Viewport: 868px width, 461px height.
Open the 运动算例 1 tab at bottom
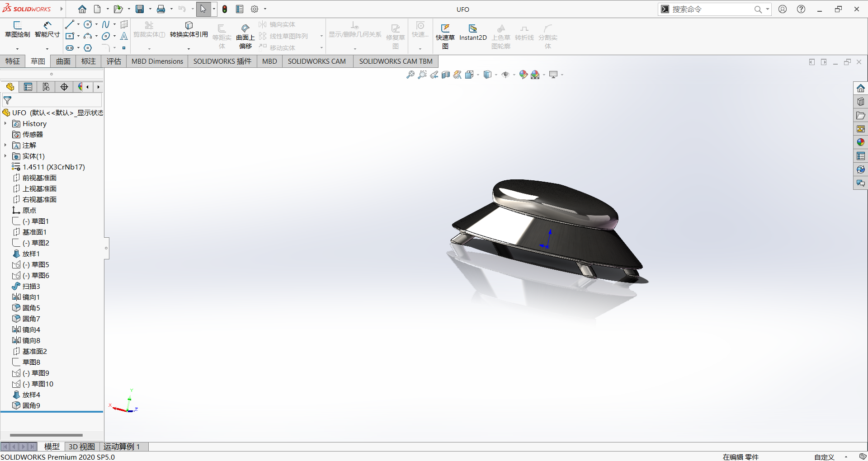point(121,447)
